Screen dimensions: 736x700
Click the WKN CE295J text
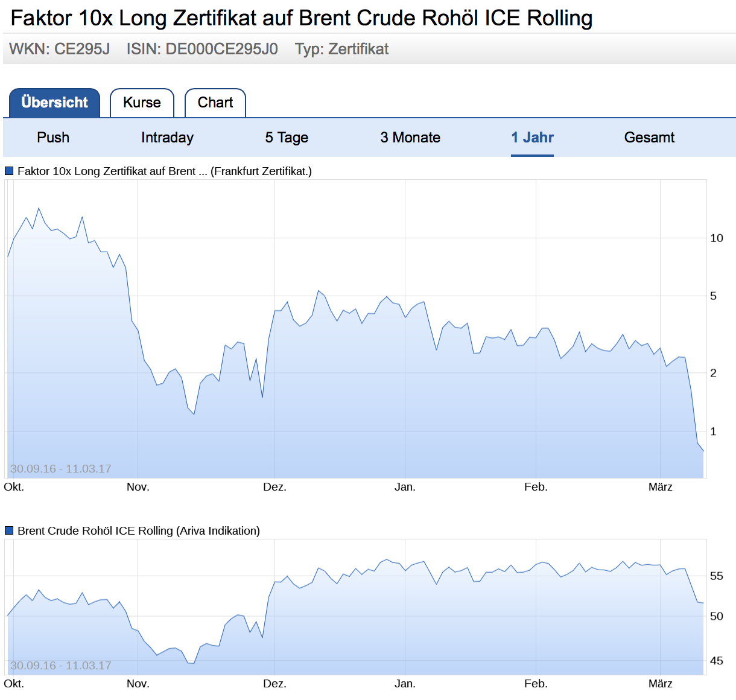(59, 49)
